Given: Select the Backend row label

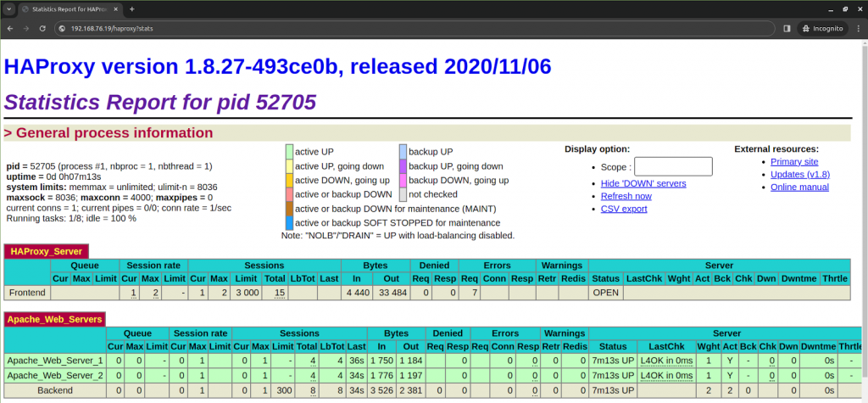Looking at the screenshot, I should [x=55, y=390].
